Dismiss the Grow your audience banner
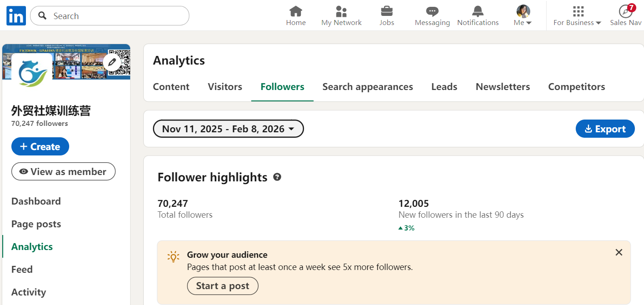Screen dimensions: 644x305 point(619,252)
